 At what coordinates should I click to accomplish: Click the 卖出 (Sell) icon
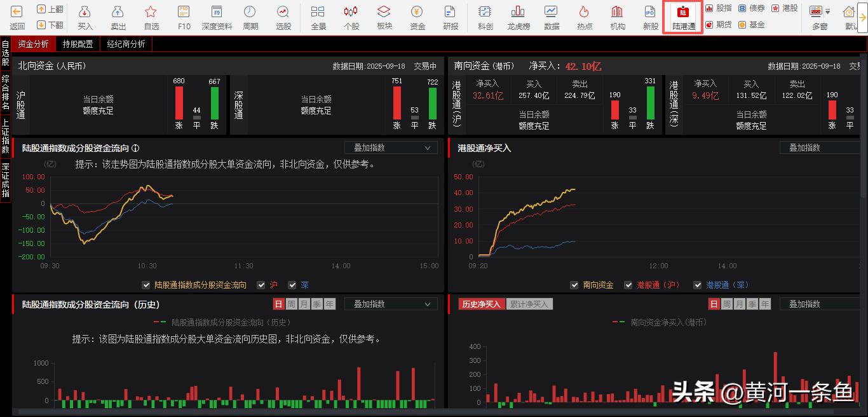pyautogui.click(x=118, y=16)
